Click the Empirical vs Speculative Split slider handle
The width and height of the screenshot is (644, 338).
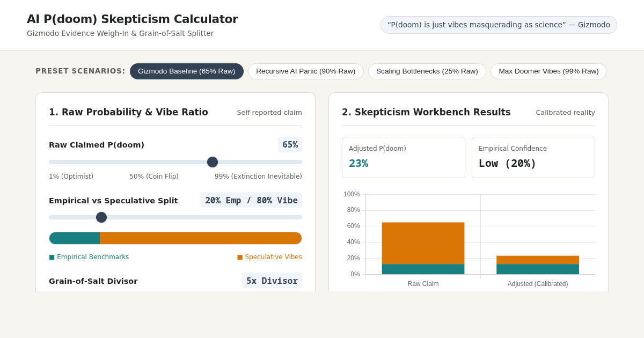coord(101,217)
